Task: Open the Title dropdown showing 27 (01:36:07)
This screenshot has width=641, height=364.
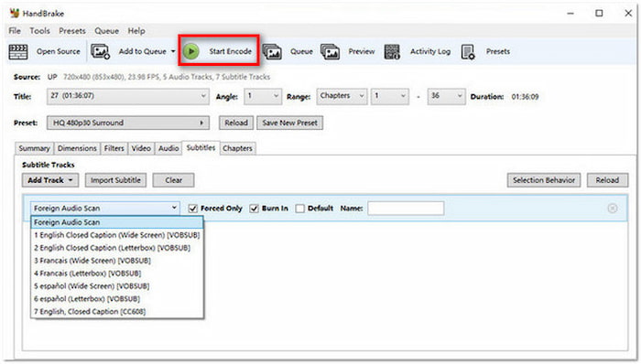Action: [x=128, y=96]
